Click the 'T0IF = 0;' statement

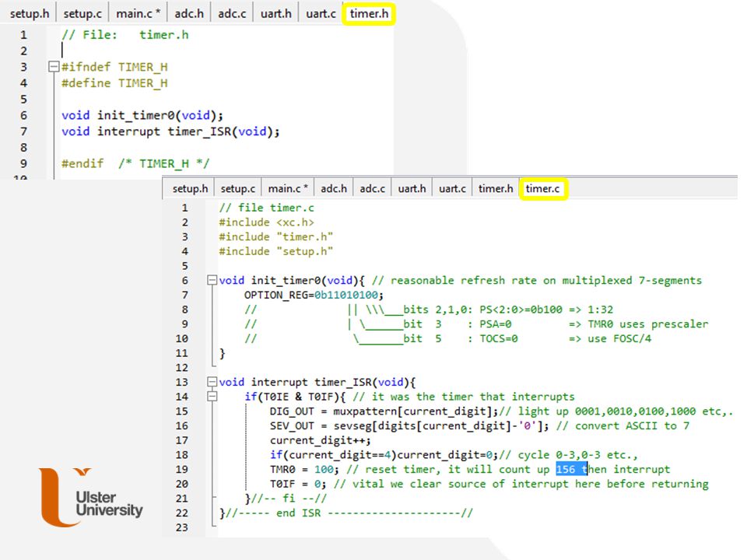[x=298, y=484]
